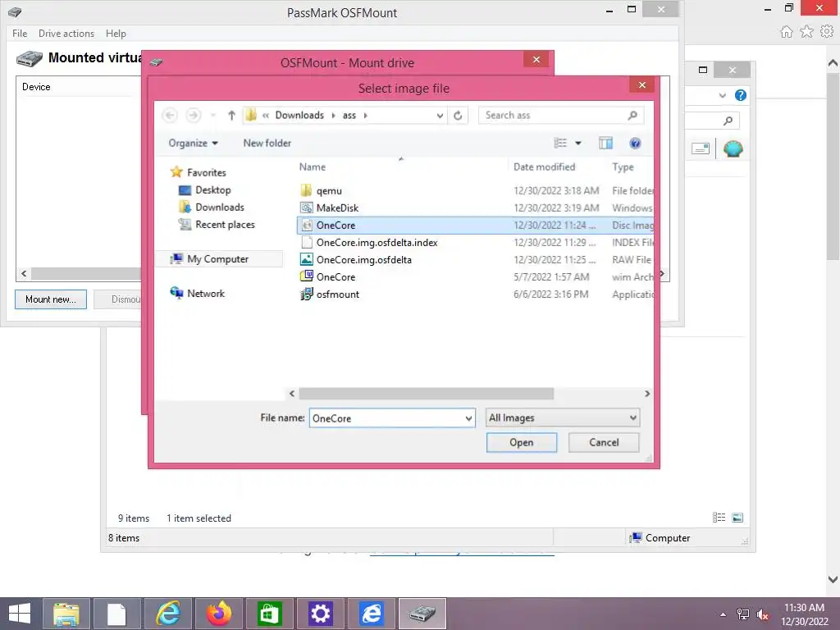Sort files by Name column
840x630 pixels.
click(x=313, y=167)
